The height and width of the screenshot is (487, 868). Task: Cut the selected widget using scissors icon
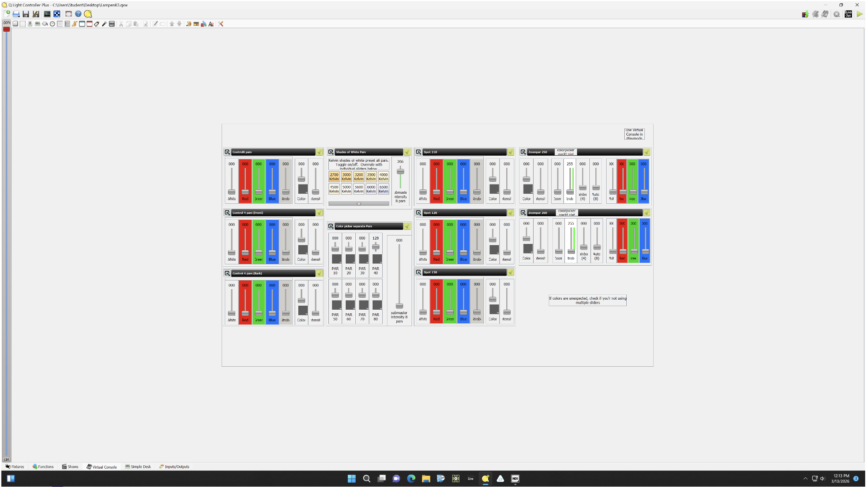[x=121, y=24]
